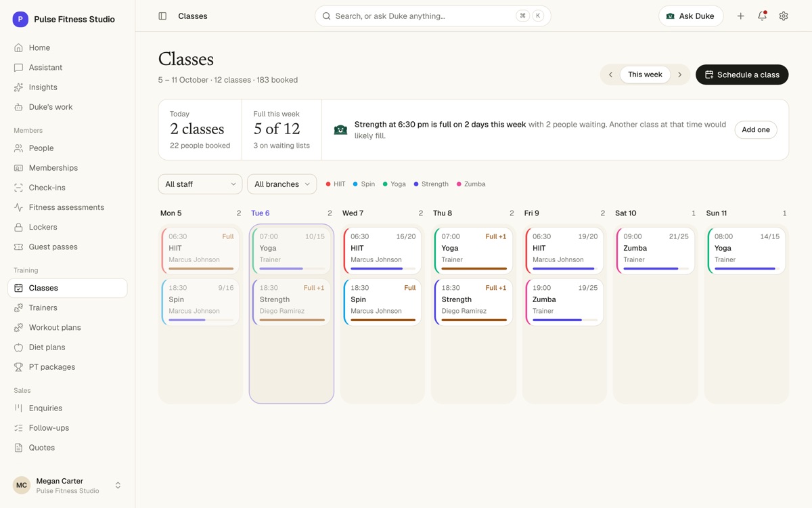Click the Guest passes ticket icon
The width and height of the screenshot is (812, 508).
(x=18, y=247)
